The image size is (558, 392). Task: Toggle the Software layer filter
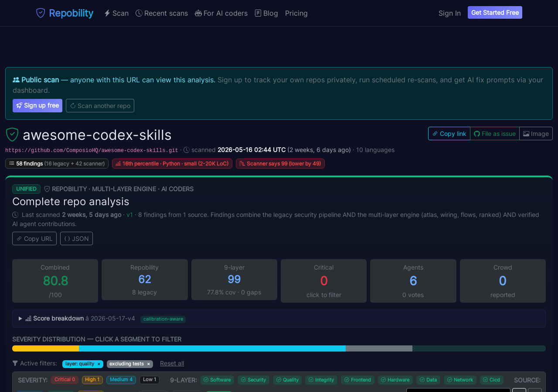coord(217,380)
